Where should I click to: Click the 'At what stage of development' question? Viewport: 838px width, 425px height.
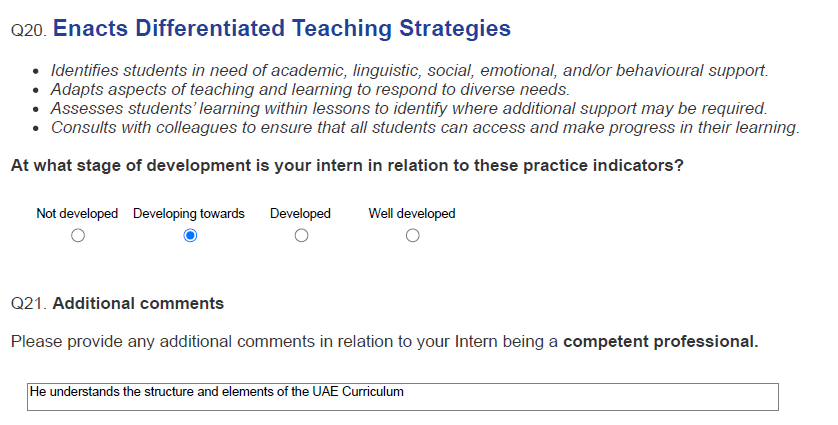pyautogui.click(x=347, y=166)
